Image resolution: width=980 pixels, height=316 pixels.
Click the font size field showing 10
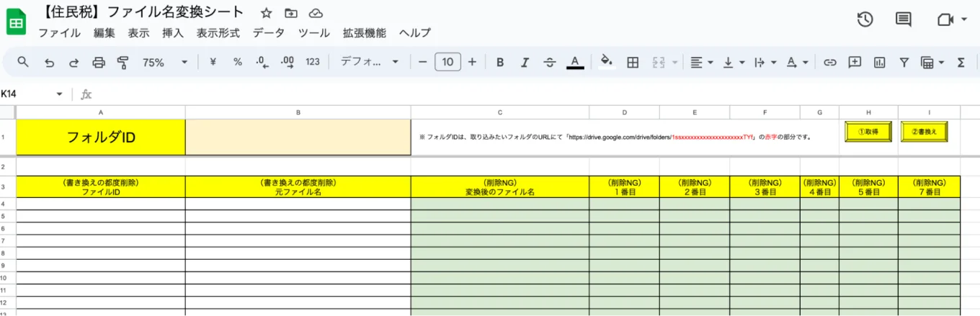tap(447, 63)
